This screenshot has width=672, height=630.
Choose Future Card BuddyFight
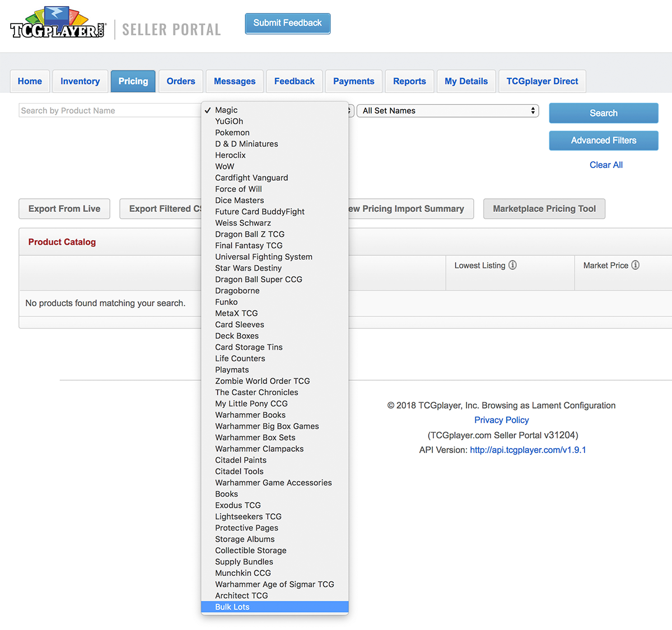(275, 212)
